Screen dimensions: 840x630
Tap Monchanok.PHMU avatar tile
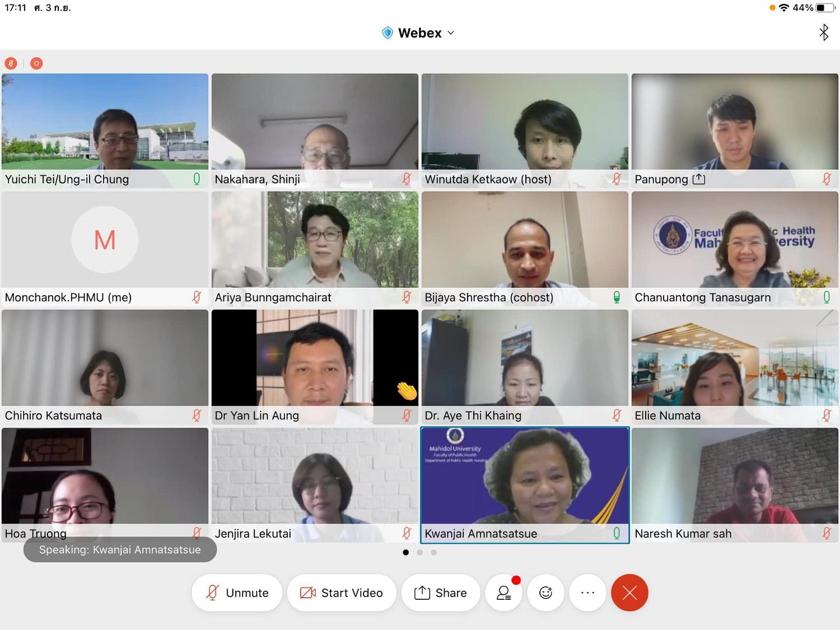(105, 249)
